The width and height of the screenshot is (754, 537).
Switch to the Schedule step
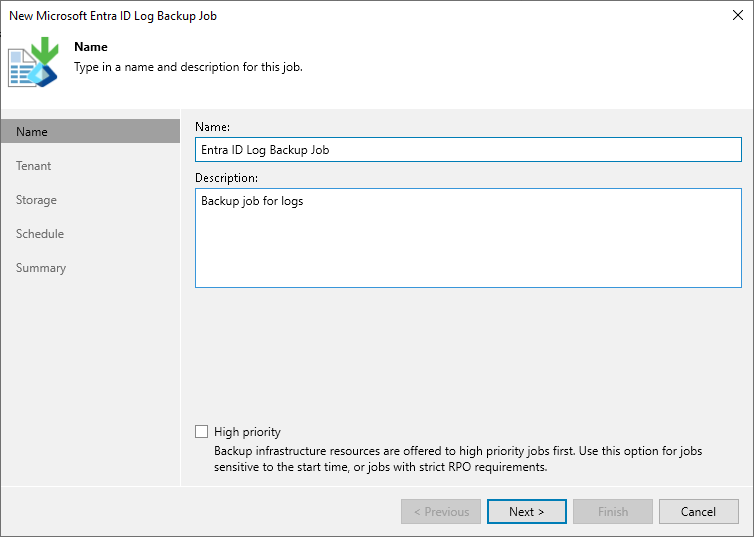[40, 234]
